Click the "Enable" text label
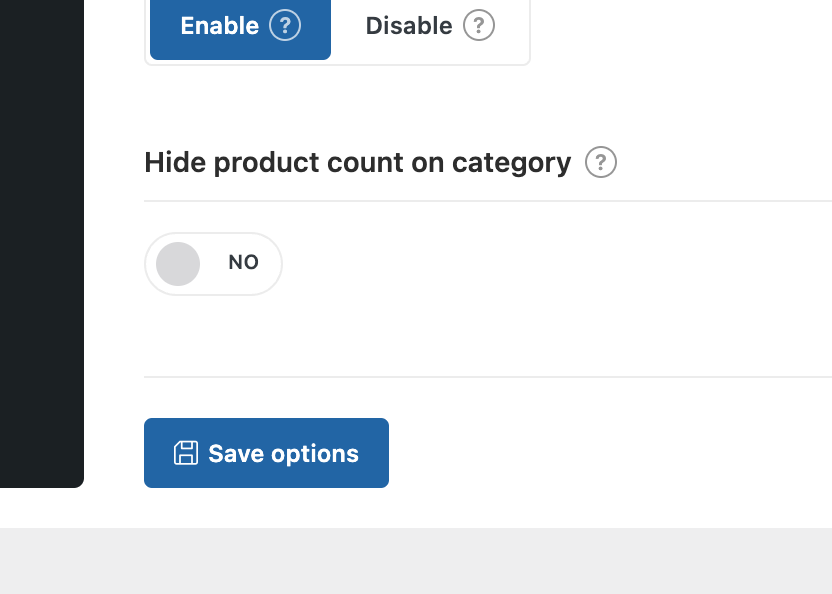The height and width of the screenshot is (594, 832). click(x=219, y=26)
